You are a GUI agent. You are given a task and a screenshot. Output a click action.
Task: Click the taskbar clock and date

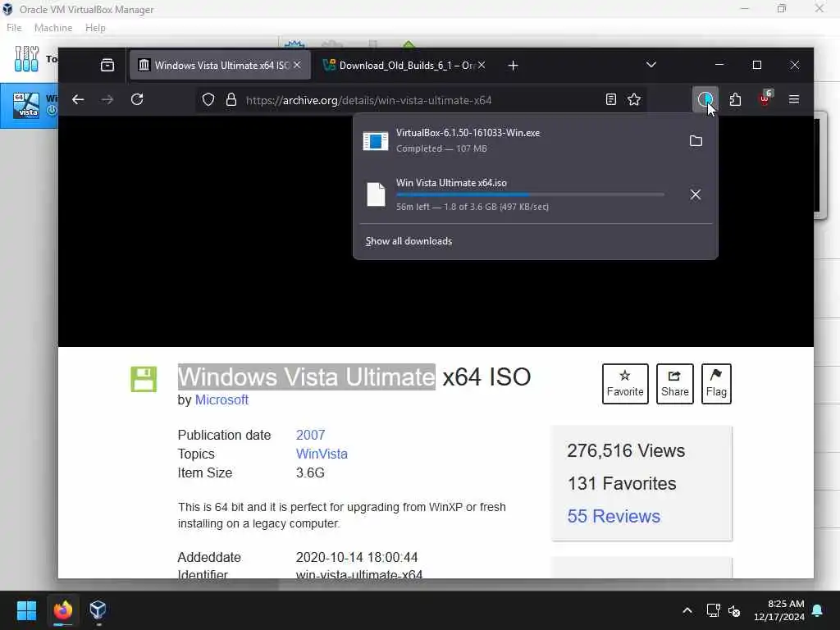point(779,610)
